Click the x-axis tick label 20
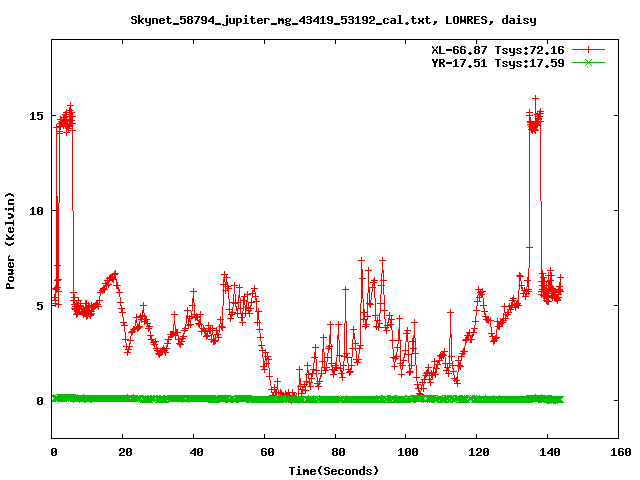 (126, 452)
